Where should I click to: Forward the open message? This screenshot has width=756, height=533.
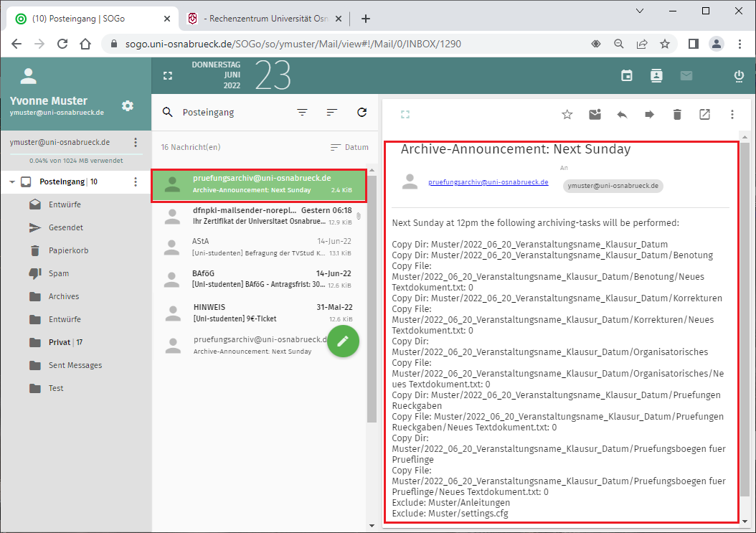(649, 114)
